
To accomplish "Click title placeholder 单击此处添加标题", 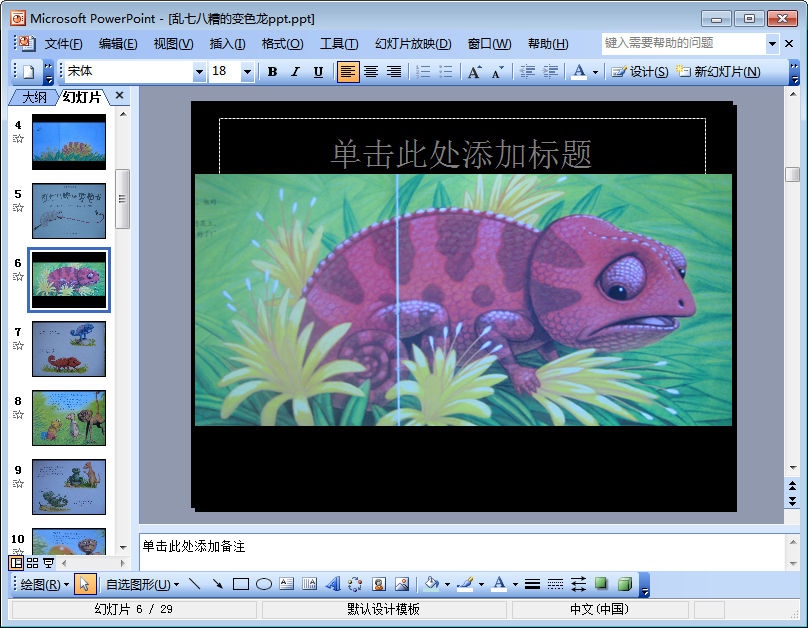I will point(461,154).
